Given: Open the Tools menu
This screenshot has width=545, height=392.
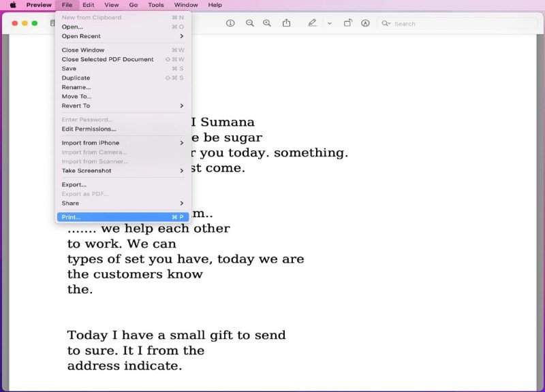Looking at the screenshot, I should pyautogui.click(x=156, y=5).
